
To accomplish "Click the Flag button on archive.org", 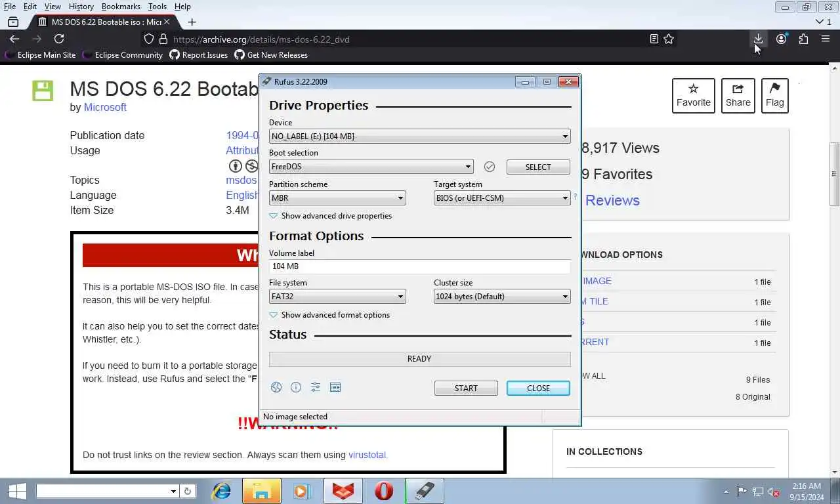I will pyautogui.click(x=775, y=96).
